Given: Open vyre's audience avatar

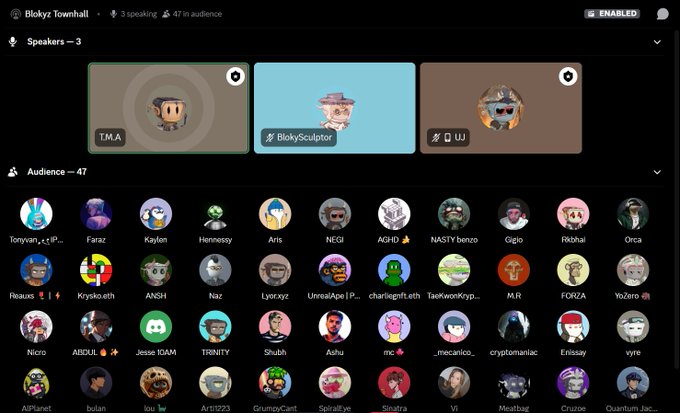Looking at the screenshot, I should click(633, 327).
